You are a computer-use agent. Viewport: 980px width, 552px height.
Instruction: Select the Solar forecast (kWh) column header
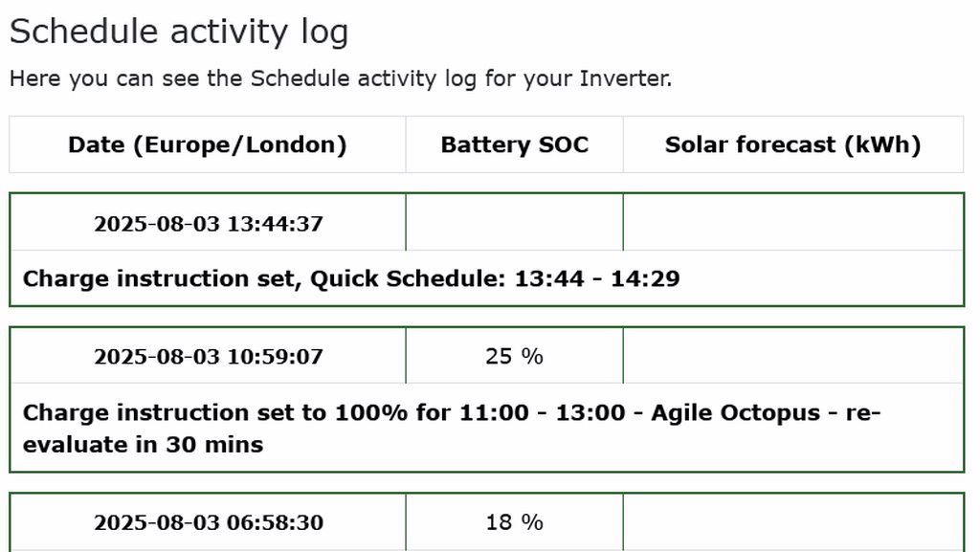point(792,144)
